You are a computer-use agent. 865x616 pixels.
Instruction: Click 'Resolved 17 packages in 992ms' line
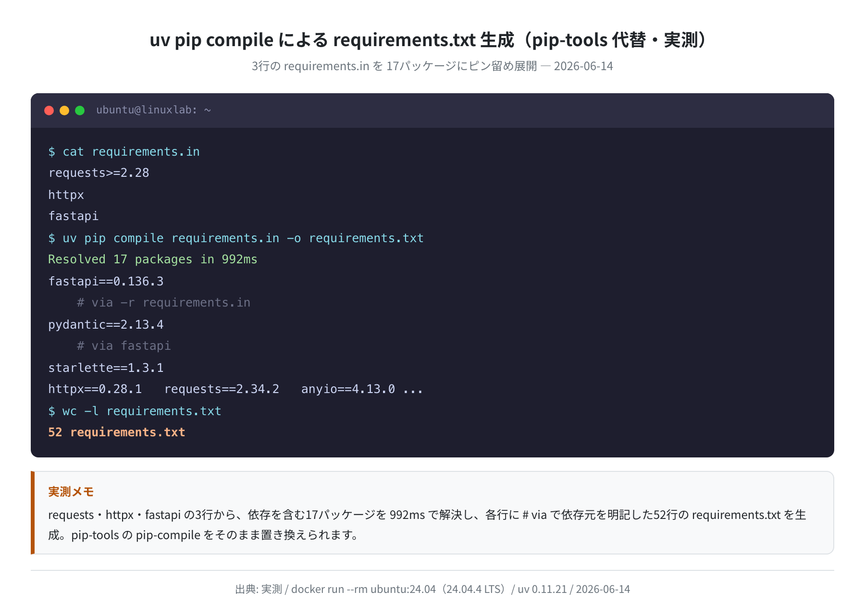pyautogui.click(x=153, y=259)
